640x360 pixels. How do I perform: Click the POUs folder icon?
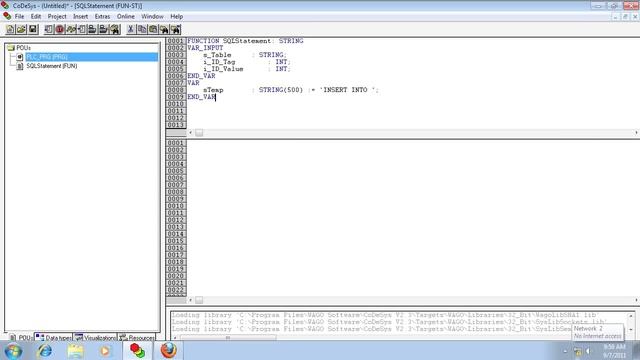[11, 48]
